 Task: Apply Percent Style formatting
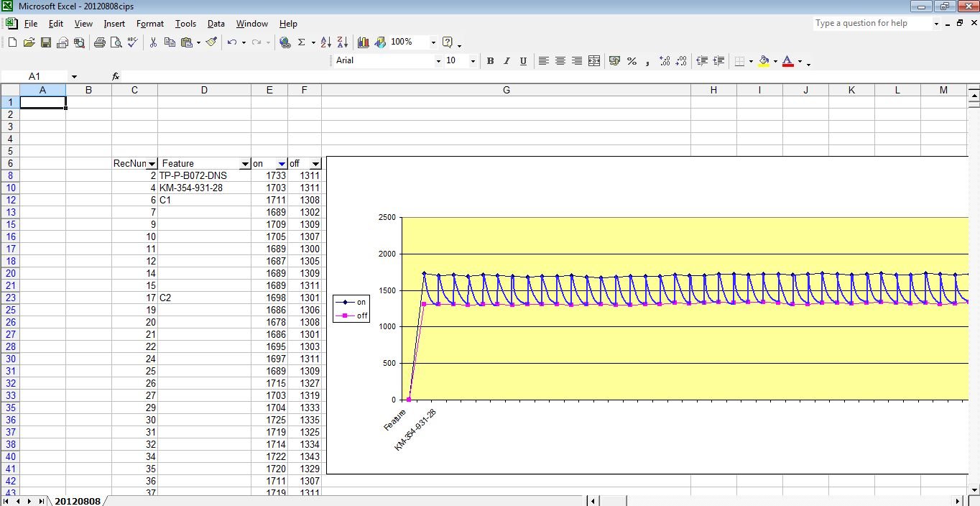point(632,61)
